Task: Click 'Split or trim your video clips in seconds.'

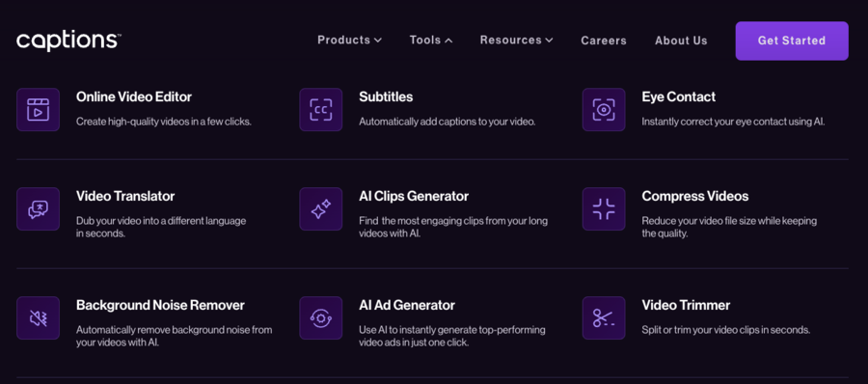Action: coord(726,330)
